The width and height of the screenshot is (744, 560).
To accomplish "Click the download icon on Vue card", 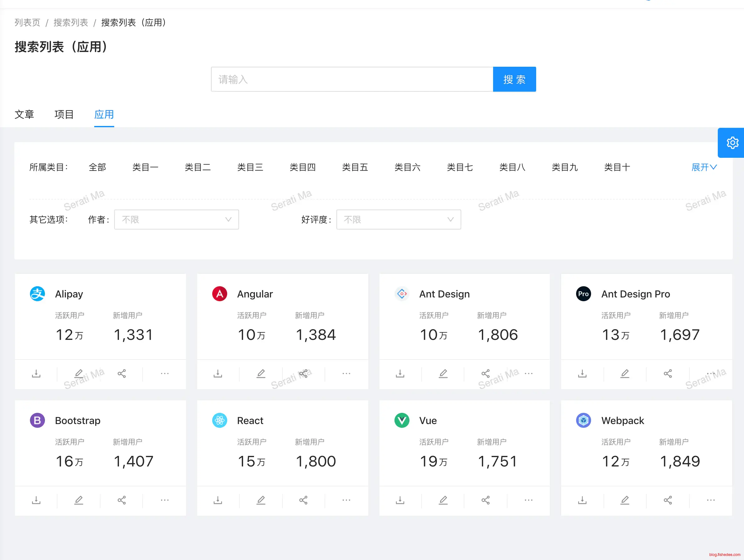I will (x=400, y=500).
